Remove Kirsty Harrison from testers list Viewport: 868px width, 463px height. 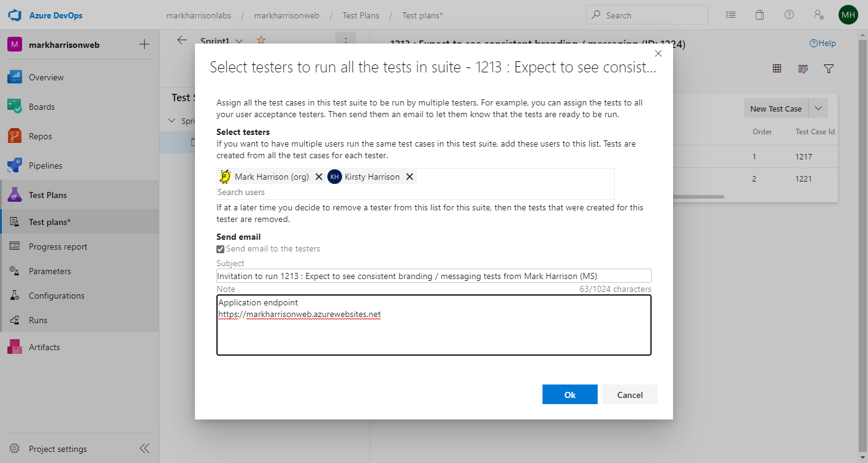[x=410, y=177]
